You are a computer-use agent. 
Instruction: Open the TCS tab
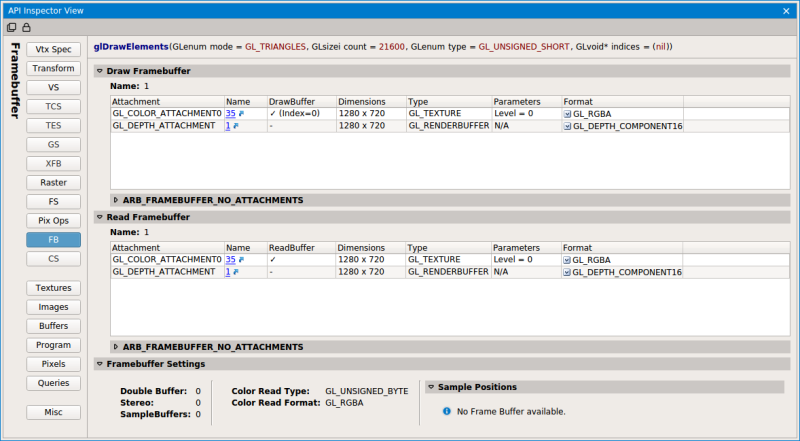click(54, 107)
